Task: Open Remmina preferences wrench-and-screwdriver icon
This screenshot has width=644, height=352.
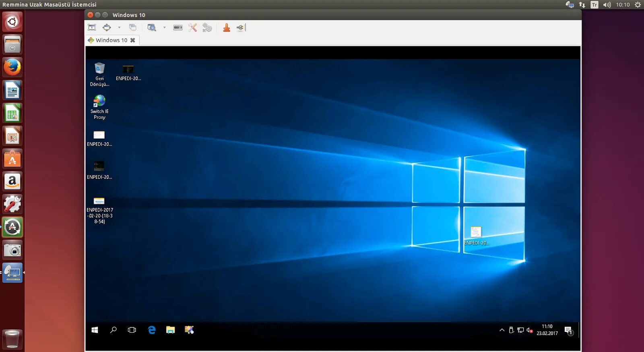Action: point(193,27)
